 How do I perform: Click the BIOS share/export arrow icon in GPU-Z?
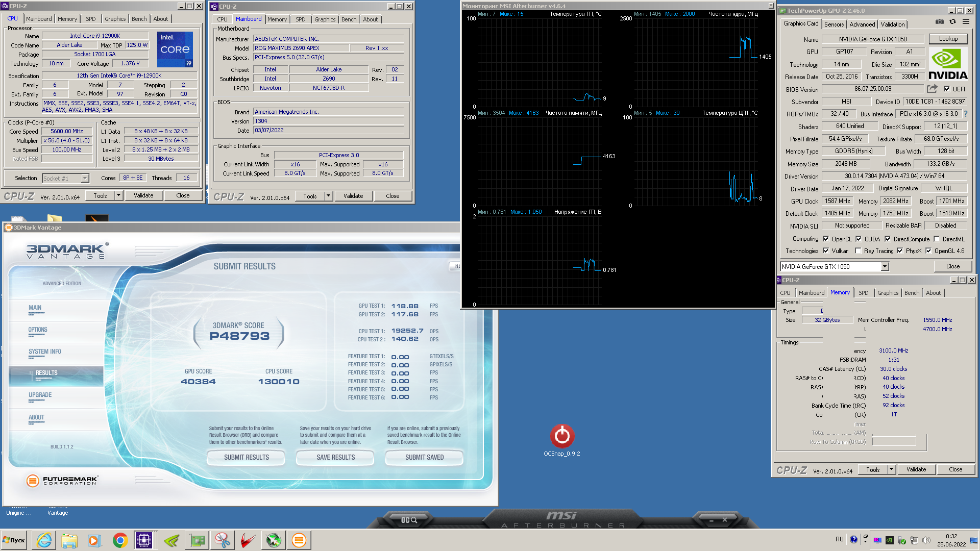tap(932, 89)
